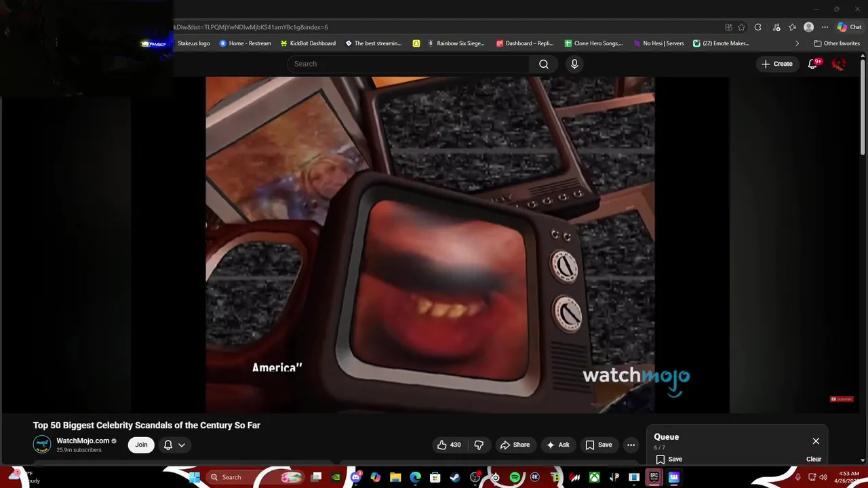
Task: Open the volume speaker tray icon
Action: [823, 477]
